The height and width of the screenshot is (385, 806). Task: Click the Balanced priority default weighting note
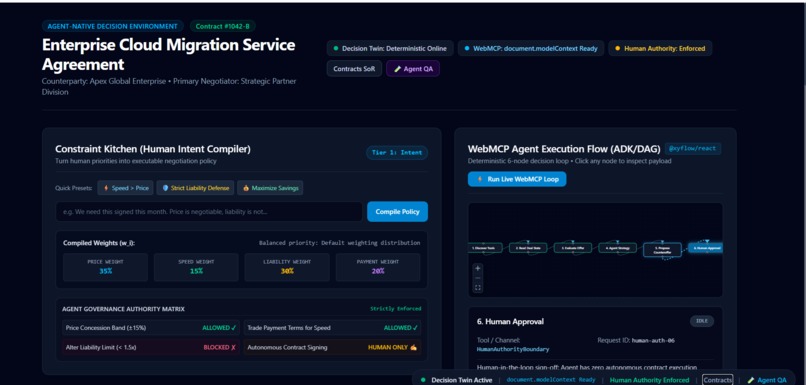click(x=339, y=243)
